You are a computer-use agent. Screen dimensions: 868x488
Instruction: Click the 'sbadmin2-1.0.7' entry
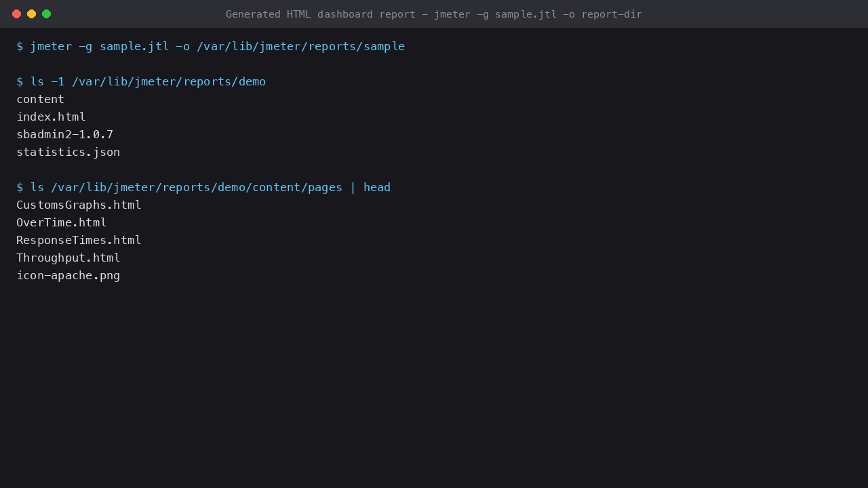pos(65,134)
